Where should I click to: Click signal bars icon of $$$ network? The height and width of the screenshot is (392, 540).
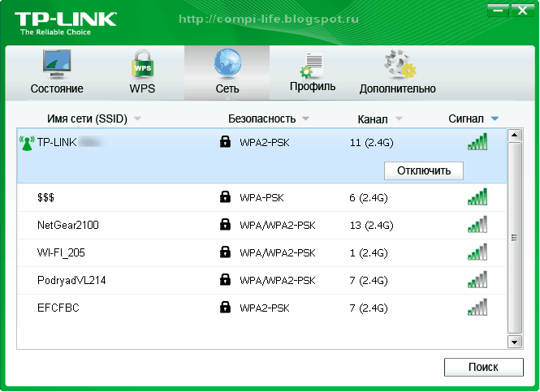click(477, 196)
